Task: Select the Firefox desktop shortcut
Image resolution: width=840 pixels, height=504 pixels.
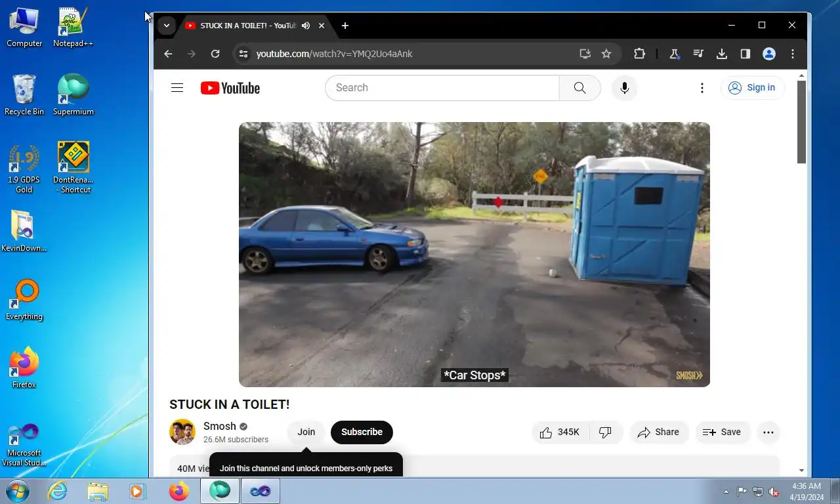Action: point(24,369)
